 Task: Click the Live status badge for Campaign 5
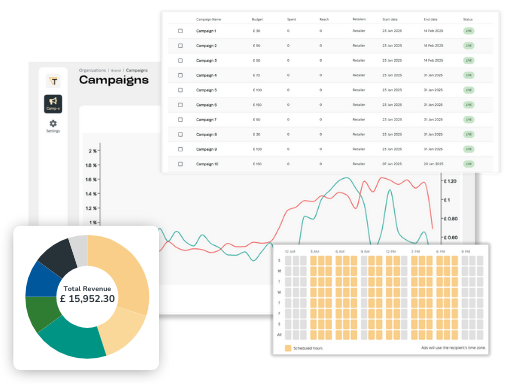click(x=469, y=90)
